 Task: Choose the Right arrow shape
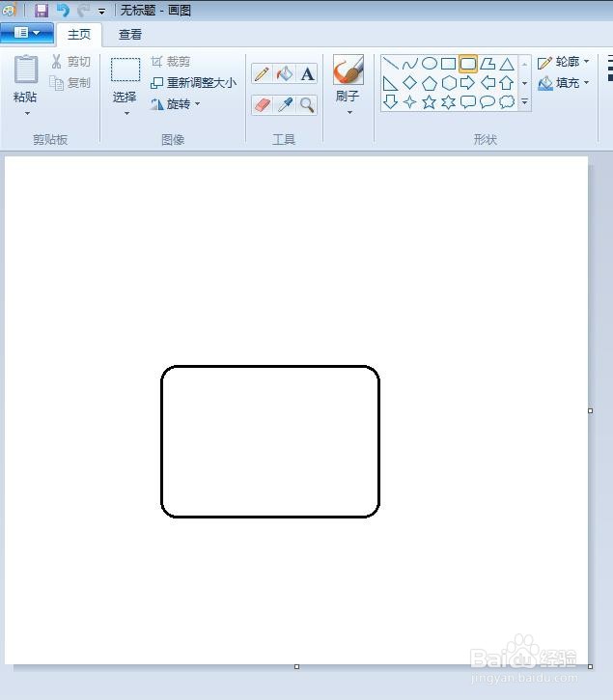[x=468, y=83]
